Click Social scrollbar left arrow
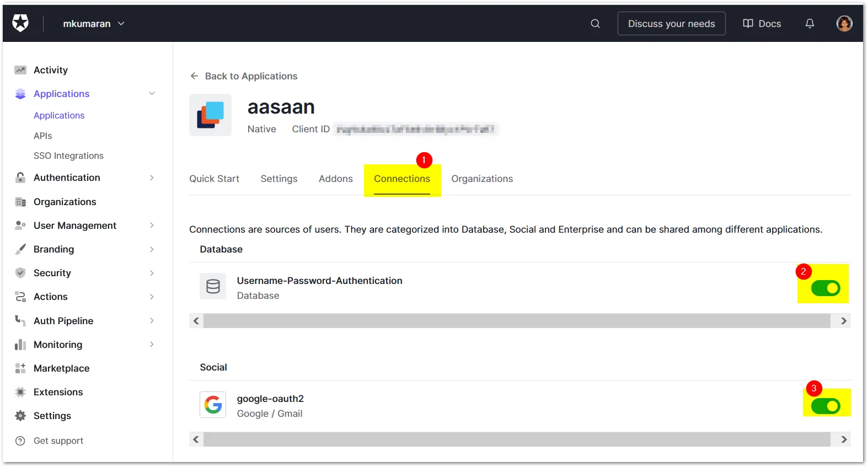This screenshot has width=868, height=467. tap(196, 439)
